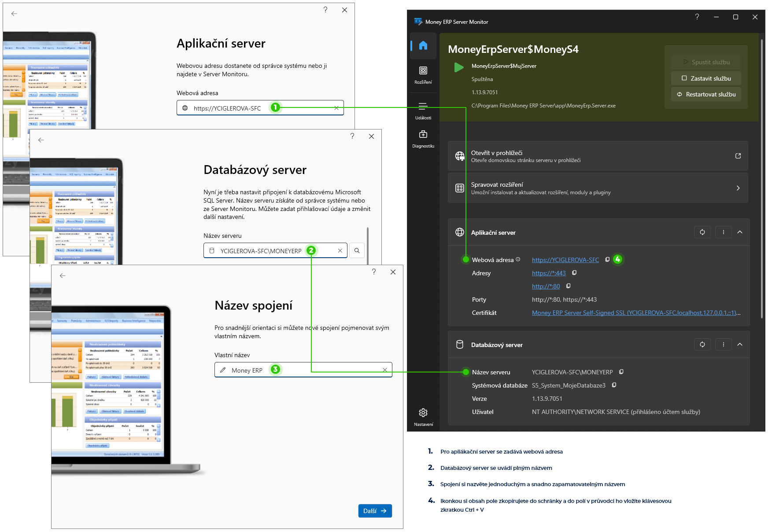Open Home tab in Server Monitor sidebar
The height and width of the screenshot is (532, 772).
[x=423, y=45]
